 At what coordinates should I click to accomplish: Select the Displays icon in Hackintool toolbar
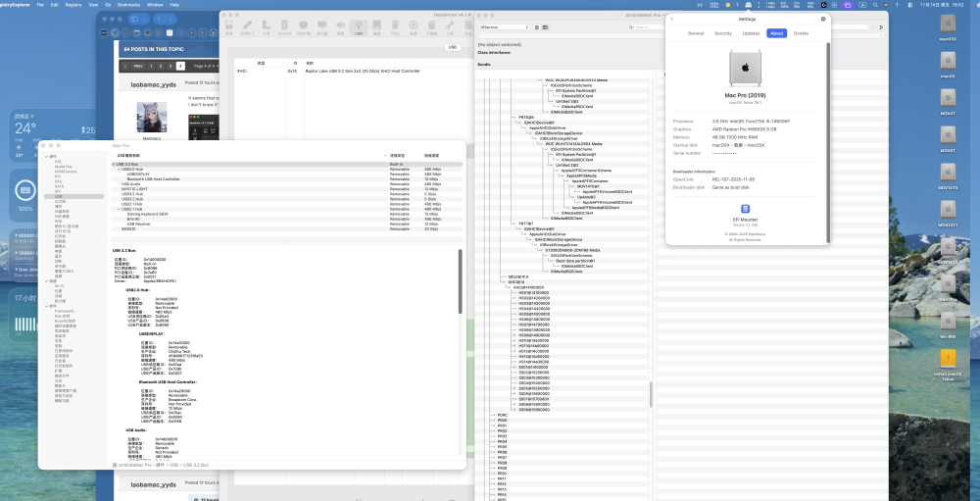[x=321, y=26]
